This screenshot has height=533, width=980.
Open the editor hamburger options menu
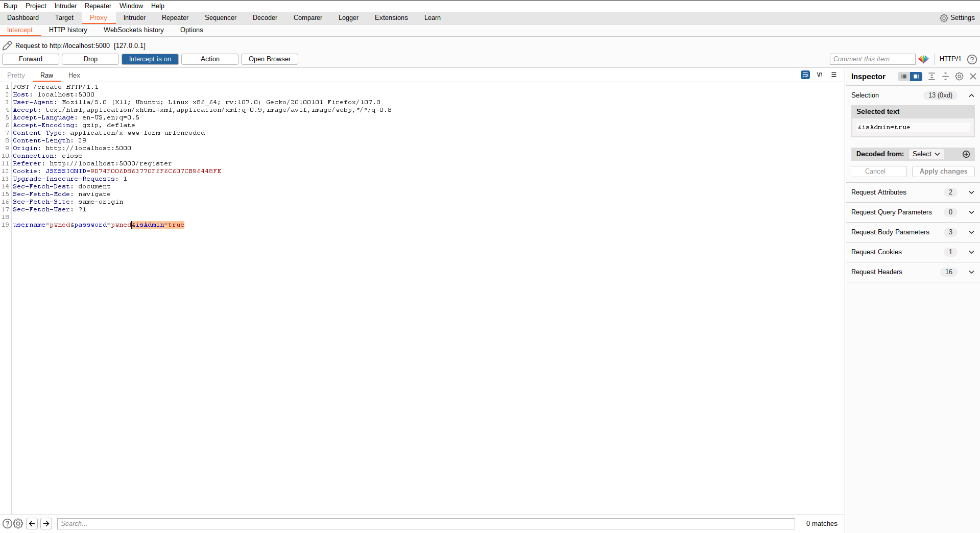[834, 75]
